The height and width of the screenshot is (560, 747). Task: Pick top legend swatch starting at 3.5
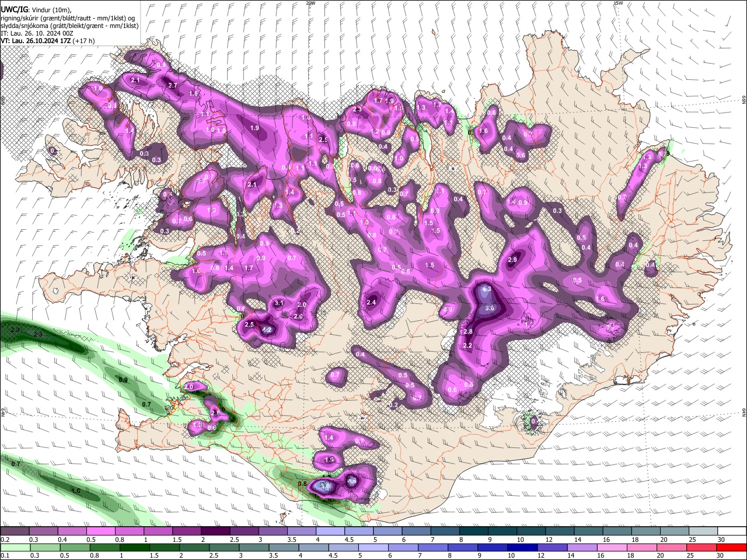(x=302, y=531)
